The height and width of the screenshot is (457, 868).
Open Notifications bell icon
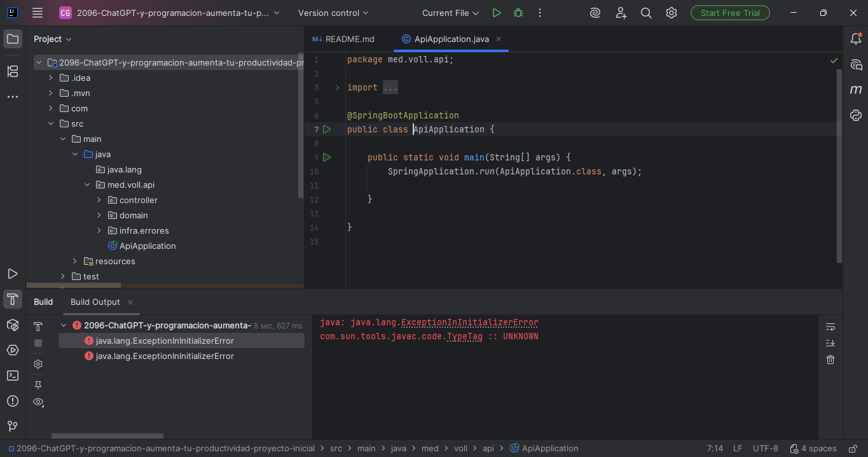[856, 39]
